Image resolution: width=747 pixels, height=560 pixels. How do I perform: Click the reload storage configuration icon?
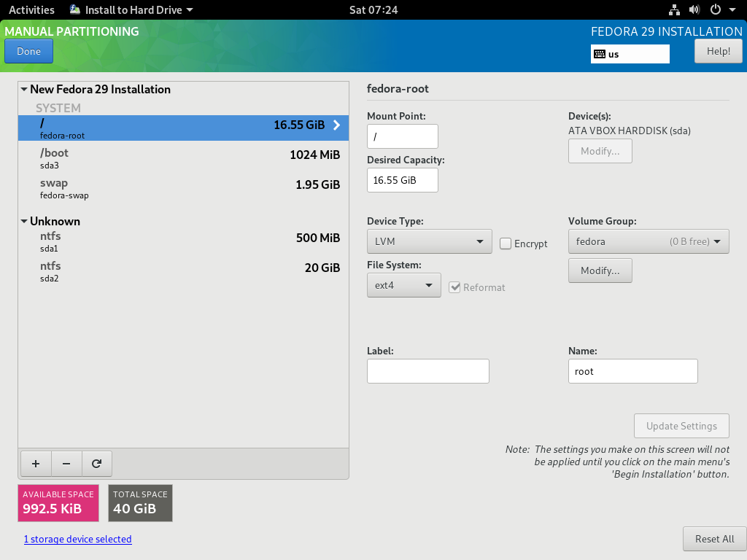(x=96, y=463)
